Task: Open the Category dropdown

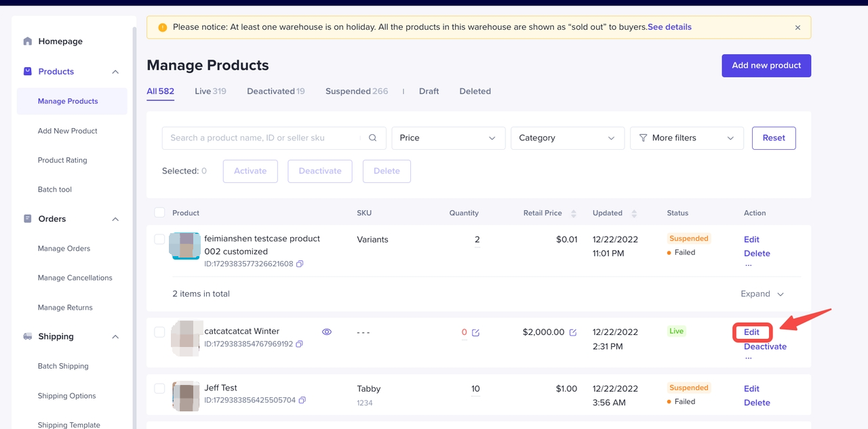Action: [567, 138]
